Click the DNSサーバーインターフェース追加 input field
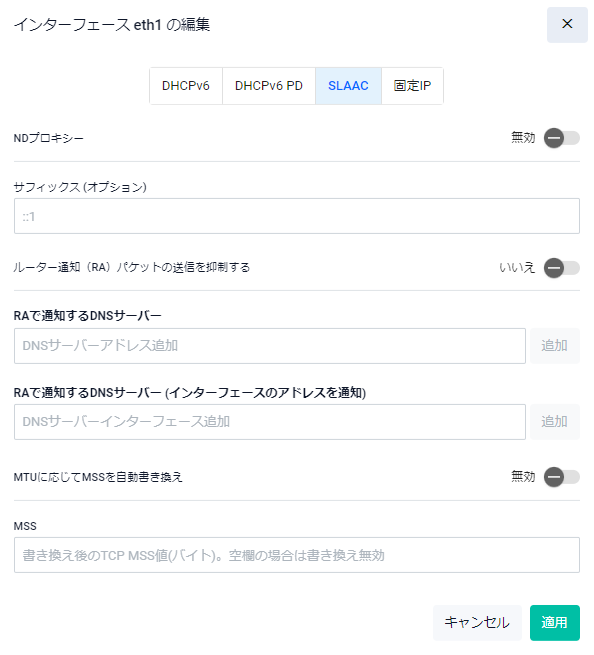594x655 pixels. 270,421
